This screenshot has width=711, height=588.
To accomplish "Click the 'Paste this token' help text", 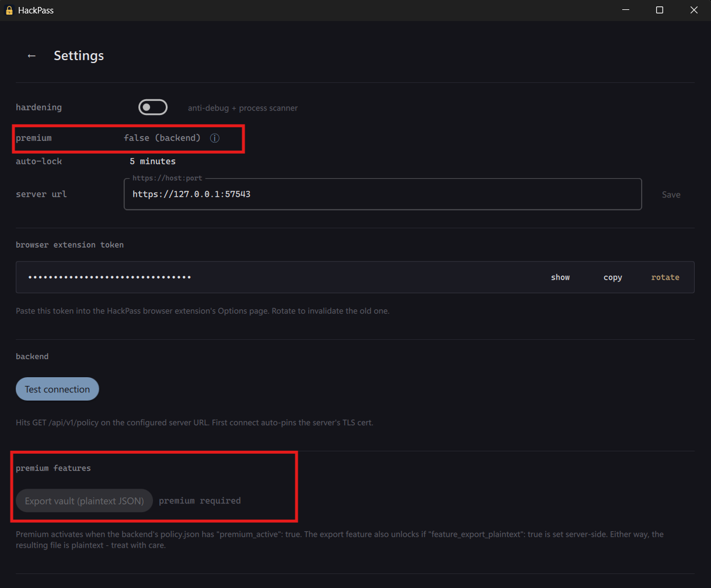I will [x=203, y=311].
